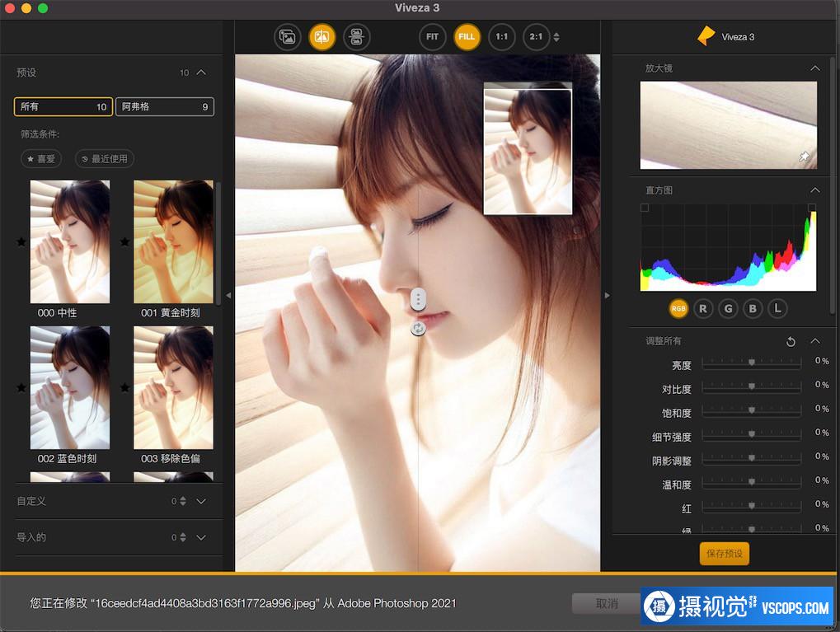Click the 亮度 0% value field
The image size is (840, 632).
(x=822, y=361)
